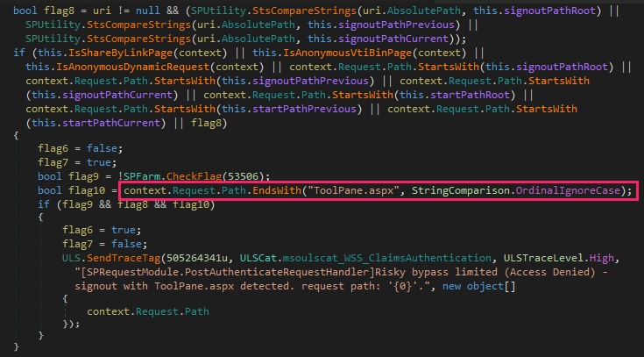The width and height of the screenshot is (644, 357).
Task: Click OrdinalIgnoreCase enum value
Action: 568,191
